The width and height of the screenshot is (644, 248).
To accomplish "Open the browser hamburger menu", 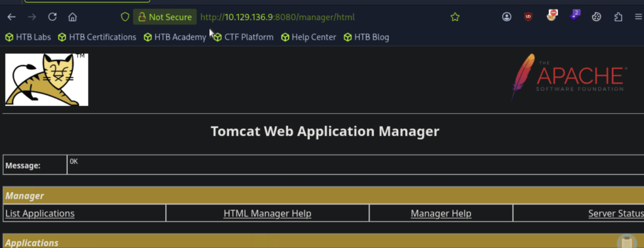I will [638, 17].
